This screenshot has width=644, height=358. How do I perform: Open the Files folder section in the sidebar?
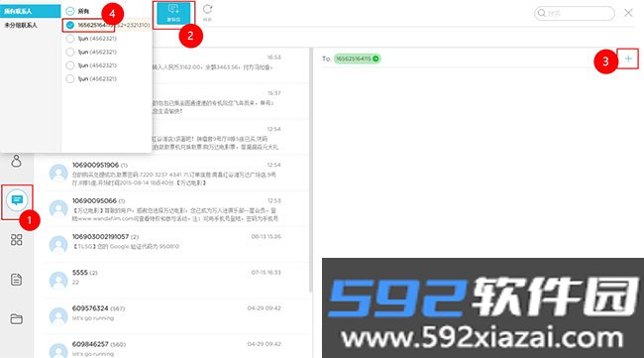(x=17, y=319)
